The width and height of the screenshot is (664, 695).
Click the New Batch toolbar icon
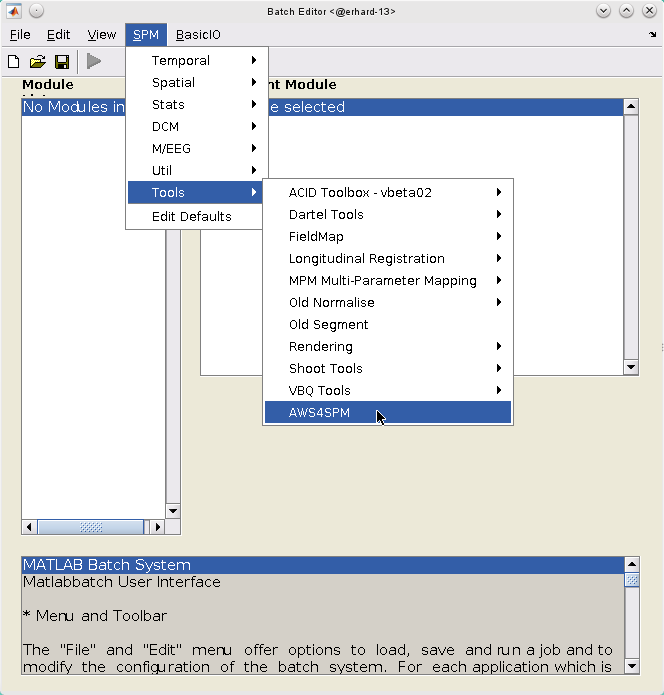(14, 62)
